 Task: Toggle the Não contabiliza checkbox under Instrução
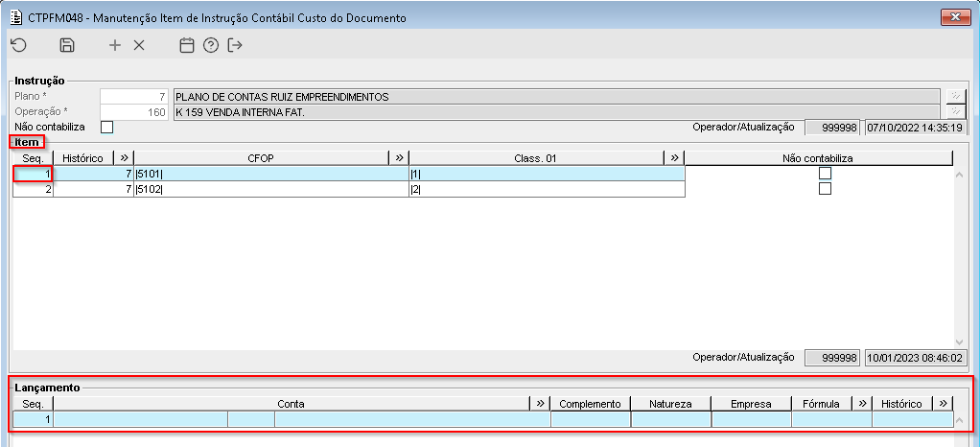pos(106,127)
